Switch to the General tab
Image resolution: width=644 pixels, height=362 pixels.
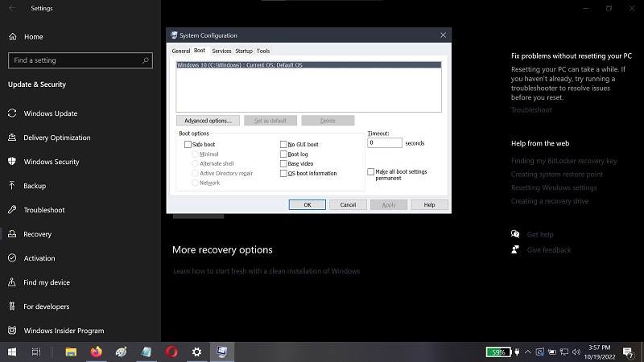180,51
